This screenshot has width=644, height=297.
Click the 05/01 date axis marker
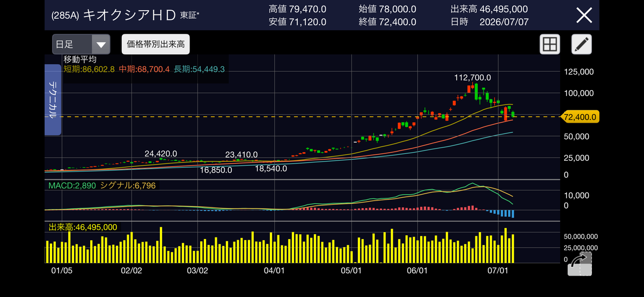(350, 270)
